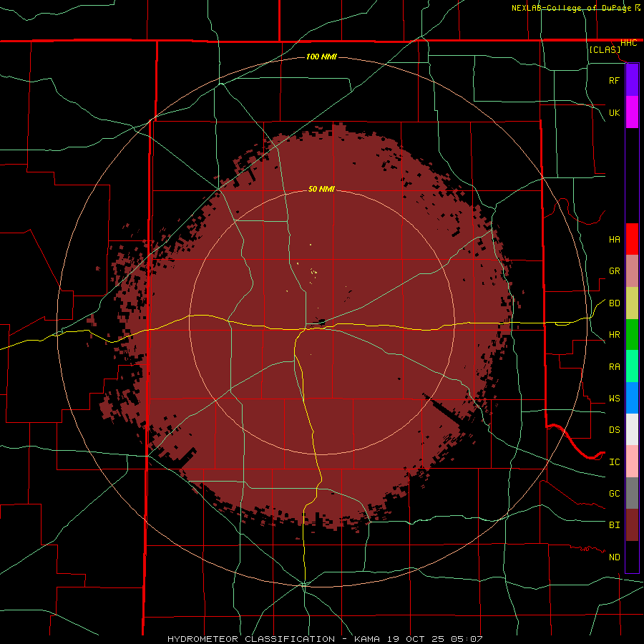Select the BD yellow legend swatch

point(632,303)
